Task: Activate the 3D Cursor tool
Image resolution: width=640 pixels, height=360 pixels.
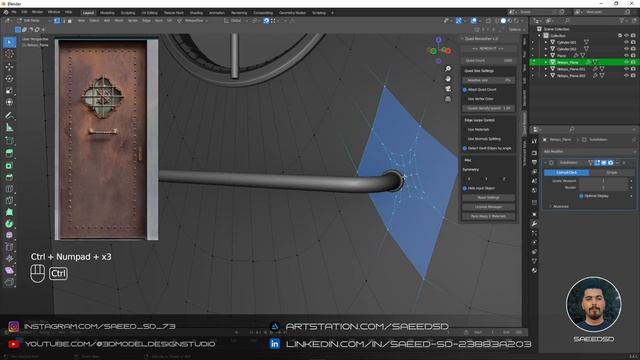Action: coord(9,54)
